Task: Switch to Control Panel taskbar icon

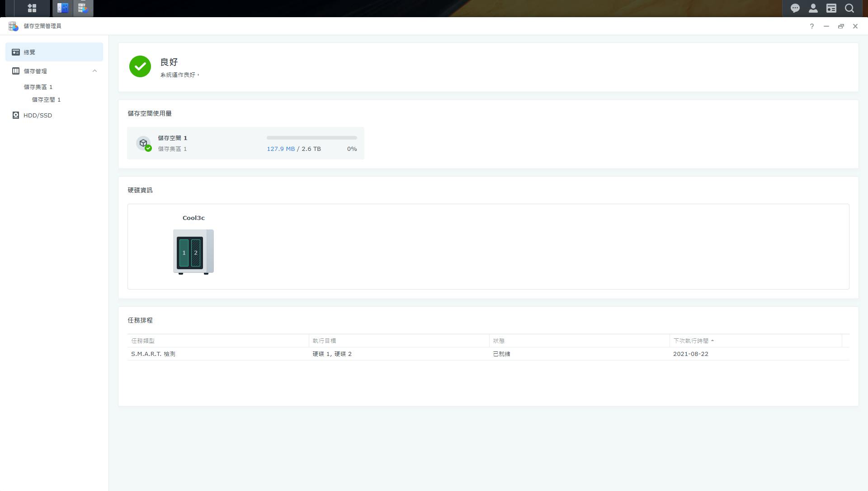Action: [63, 8]
